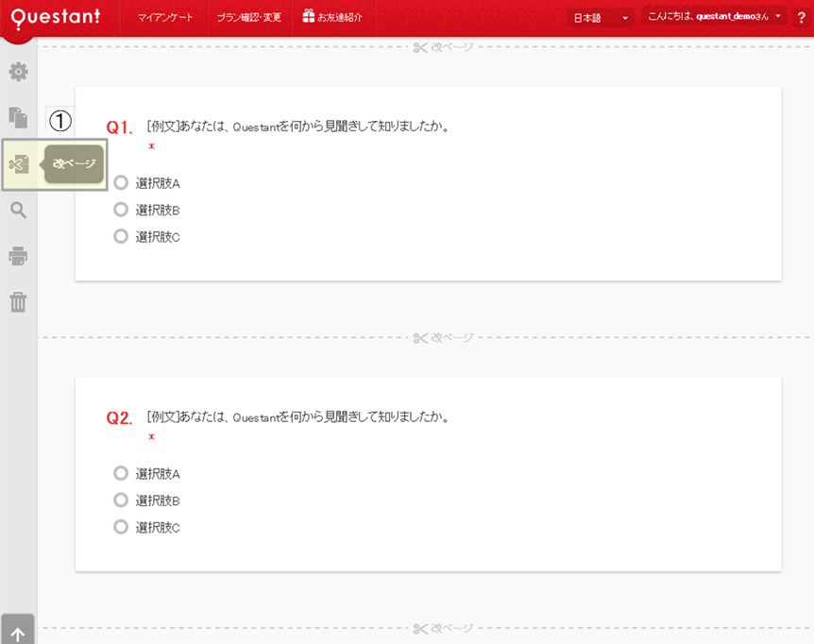Click the copy pages icon in sidebar
This screenshot has height=644, width=814.
[x=18, y=118]
